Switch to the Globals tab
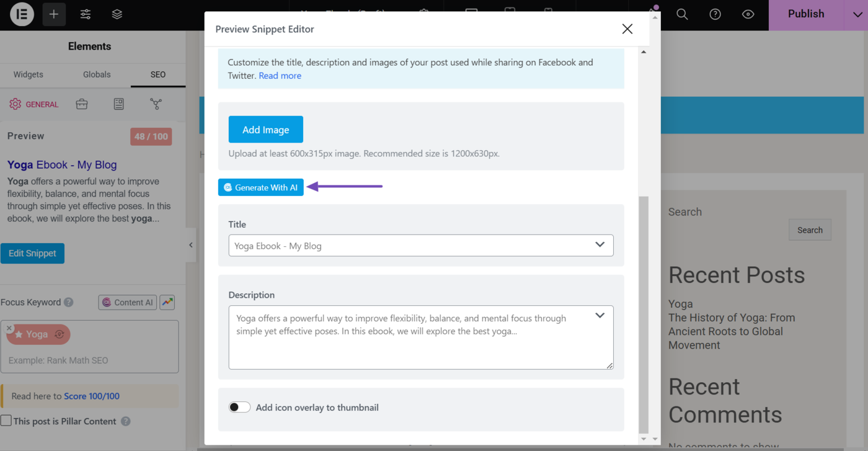Viewport: 868px width, 451px height. click(x=97, y=74)
